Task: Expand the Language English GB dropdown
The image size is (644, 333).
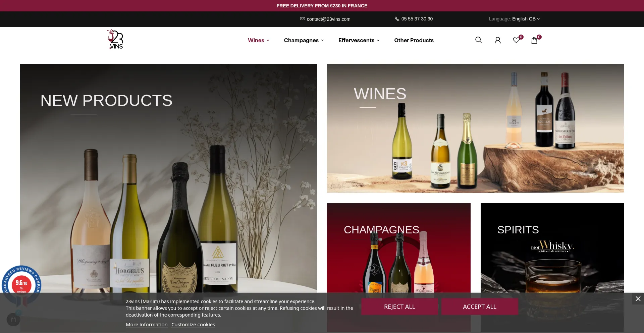Action: (x=514, y=19)
